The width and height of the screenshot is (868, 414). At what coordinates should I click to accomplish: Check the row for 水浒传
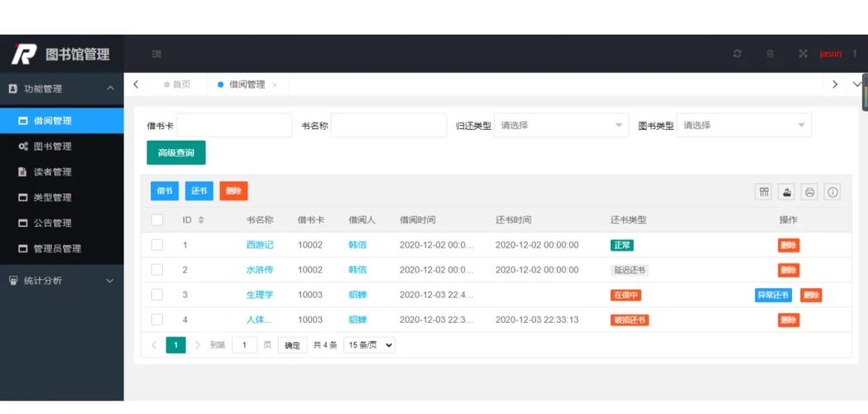157,269
